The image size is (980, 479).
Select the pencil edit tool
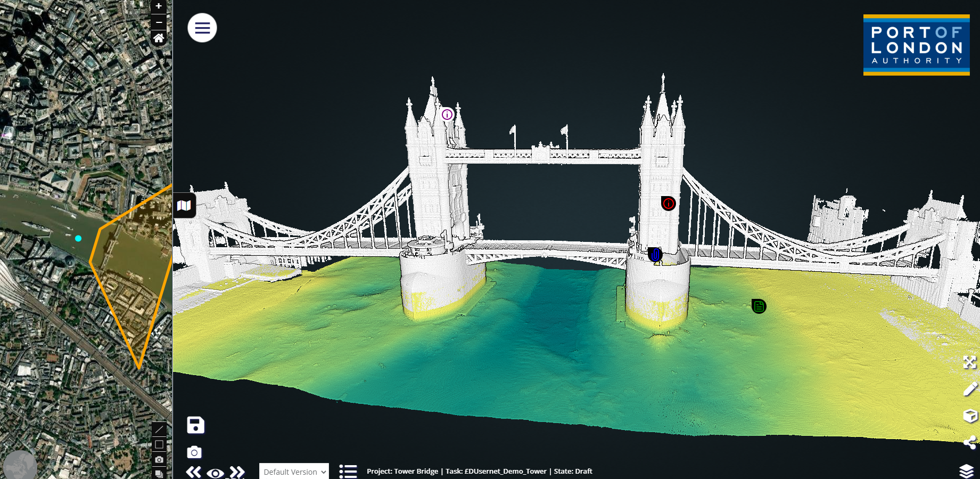pos(970,389)
